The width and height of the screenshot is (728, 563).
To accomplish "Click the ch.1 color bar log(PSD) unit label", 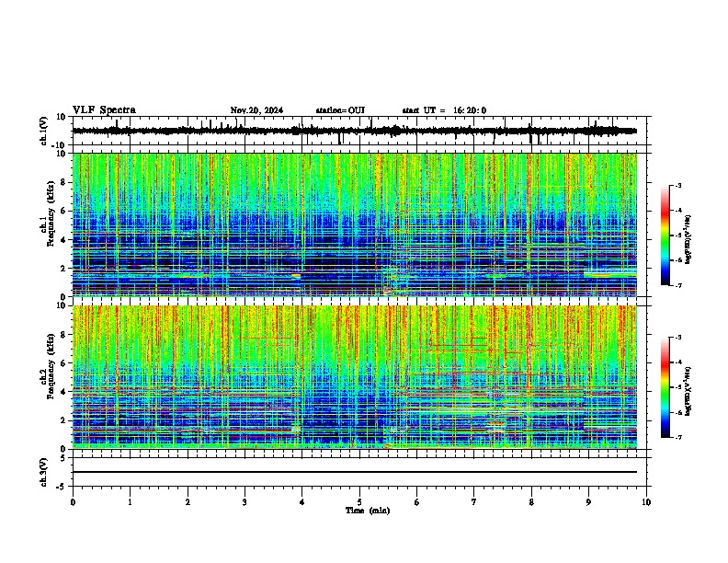I will 688,239.
